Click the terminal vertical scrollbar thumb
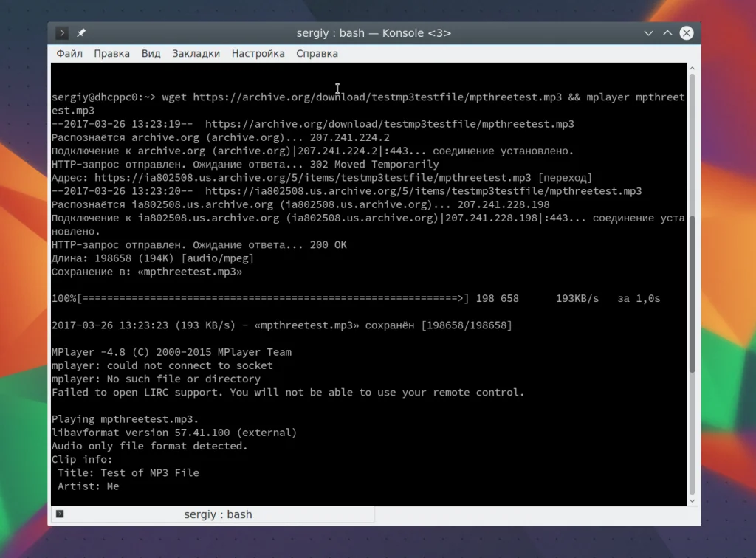The width and height of the screenshot is (756, 558). [693, 294]
